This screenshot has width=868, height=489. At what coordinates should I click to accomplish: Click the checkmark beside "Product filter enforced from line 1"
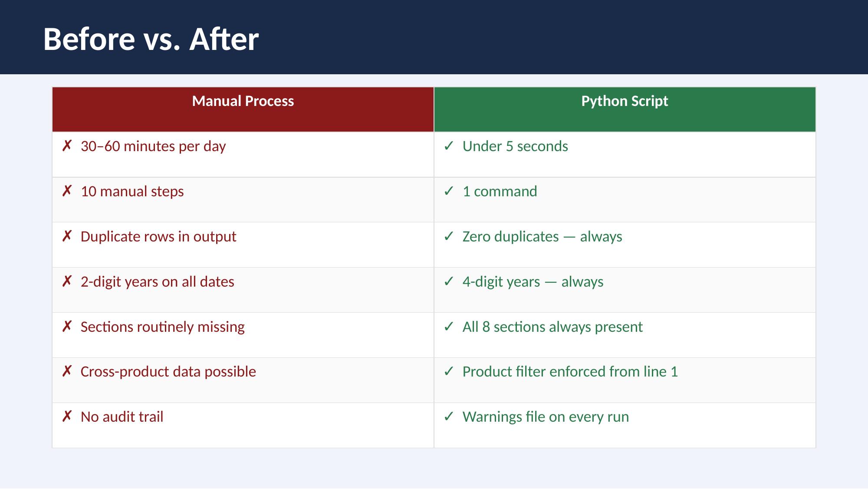click(x=449, y=371)
